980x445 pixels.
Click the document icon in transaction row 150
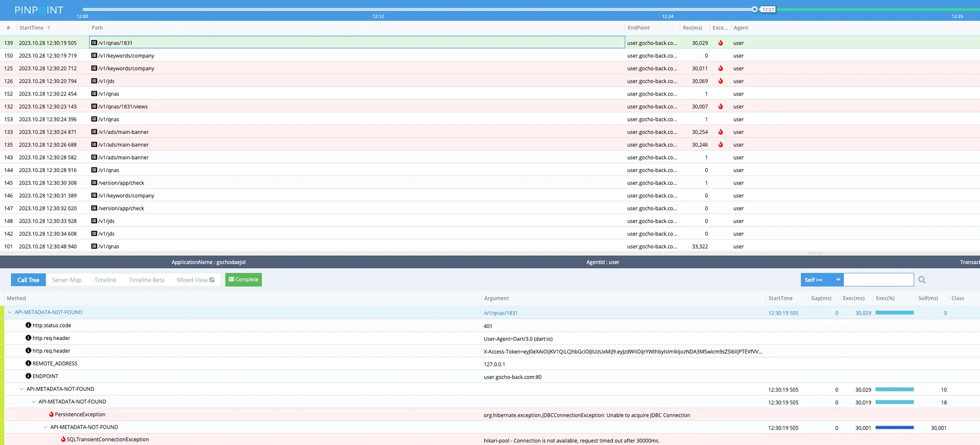pyautogui.click(x=94, y=55)
